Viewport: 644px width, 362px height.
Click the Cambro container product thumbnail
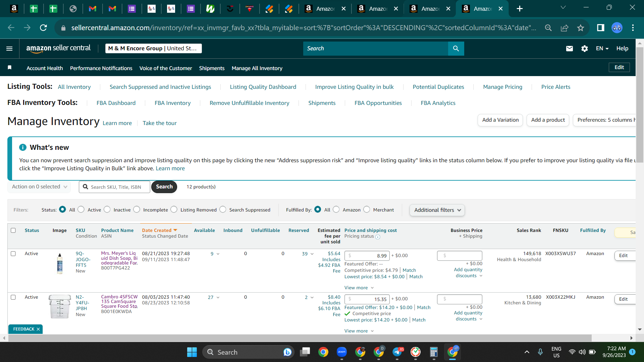point(60,306)
